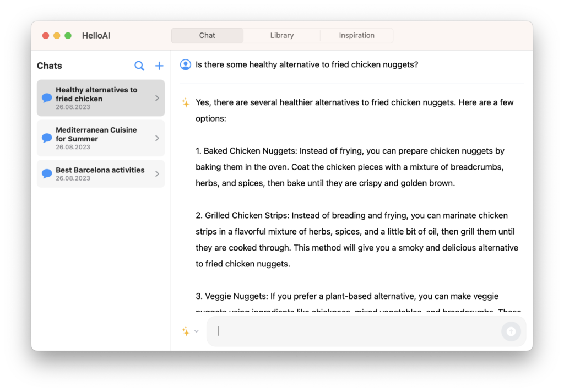Click the speech bubble icon of Healthy alternatives chat
564x392 pixels.
click(x=47, y=98)
